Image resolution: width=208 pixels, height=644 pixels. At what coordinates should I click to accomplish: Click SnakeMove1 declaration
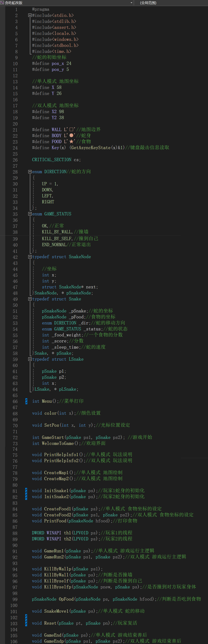(65, 611)
